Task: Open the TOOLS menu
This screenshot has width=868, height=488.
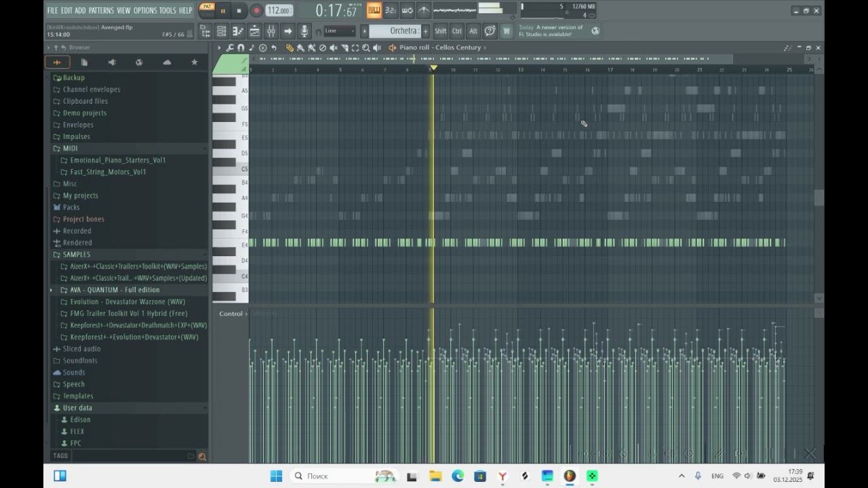Action: [167, 10]
